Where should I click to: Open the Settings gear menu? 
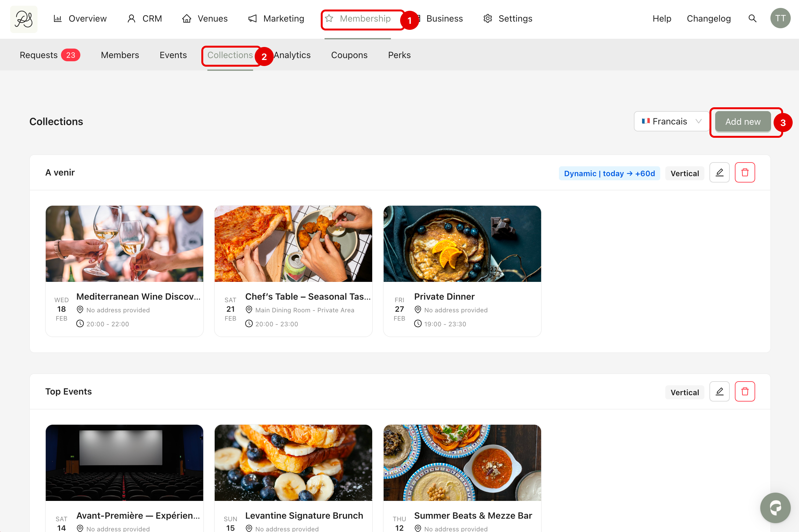[x=508, y=19]
